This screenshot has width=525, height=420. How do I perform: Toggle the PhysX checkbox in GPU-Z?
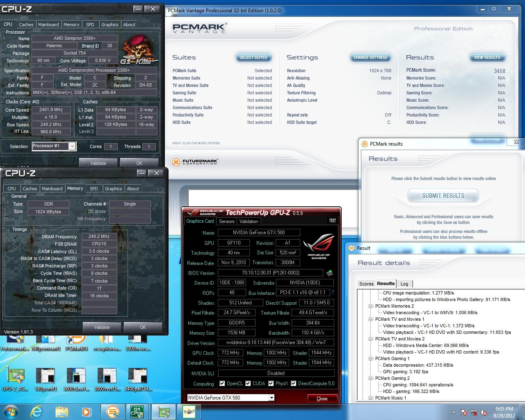click(271, 383)
